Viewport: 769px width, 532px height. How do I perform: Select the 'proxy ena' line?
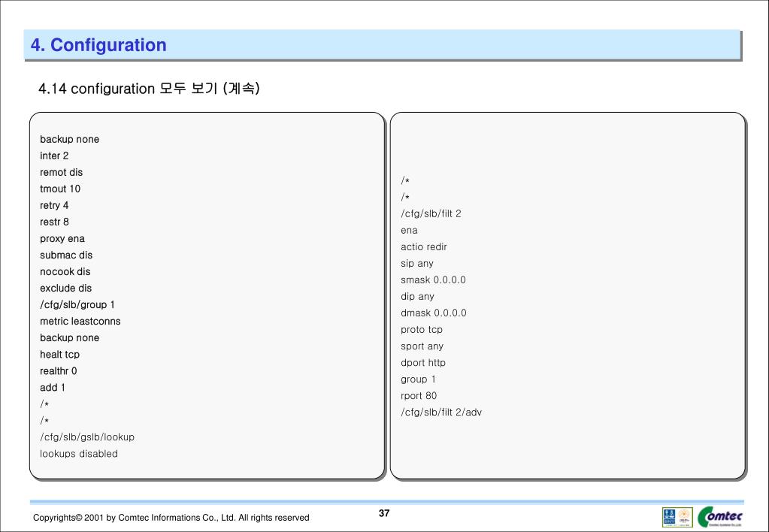pyautogui.click(x=62, y=239)
